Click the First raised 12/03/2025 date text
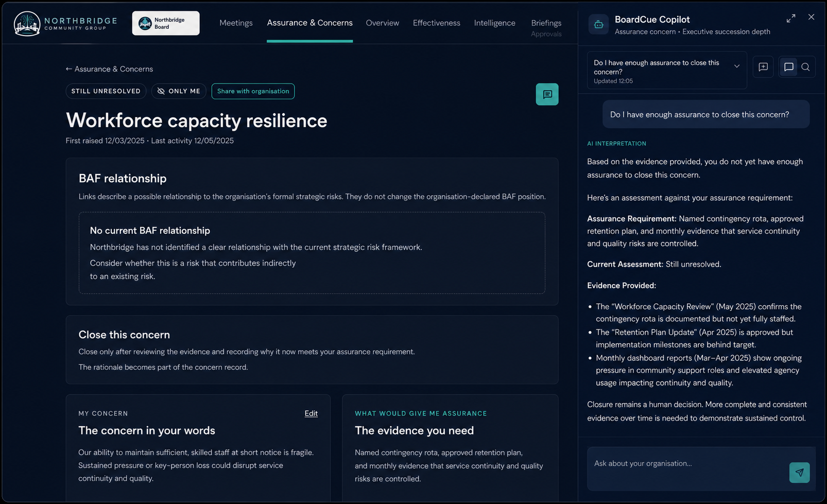The width and height of the screenshot is (827, 504). tap(105, 141)
